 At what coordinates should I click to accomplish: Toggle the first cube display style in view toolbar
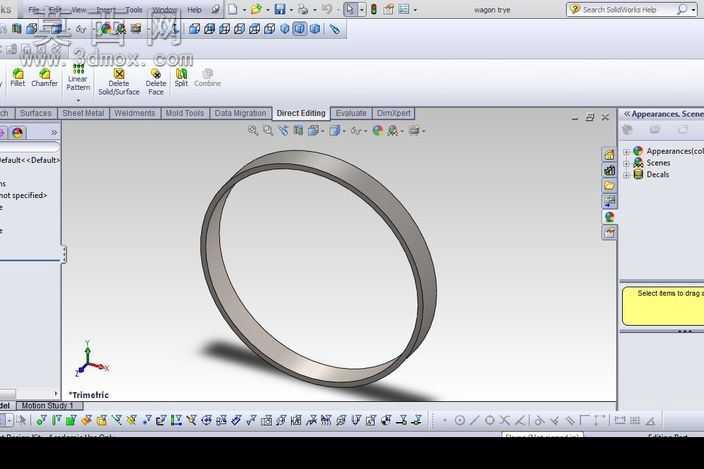[194, 29]
